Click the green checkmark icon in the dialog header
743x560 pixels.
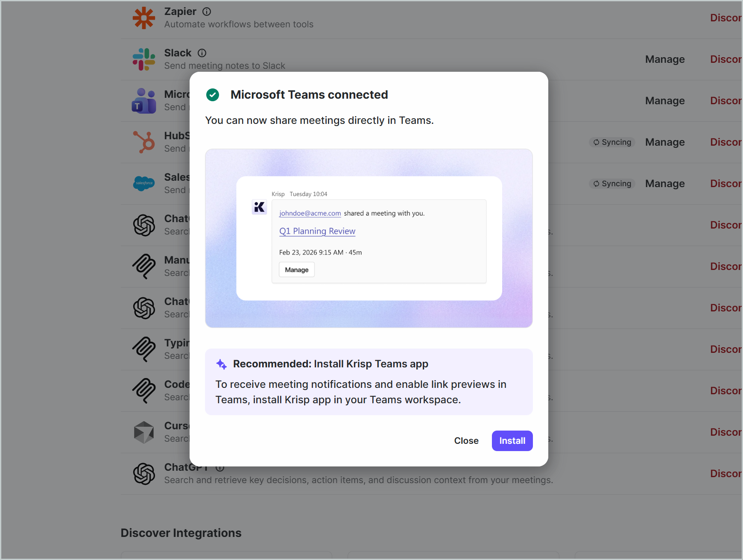[x=213, y=95]
